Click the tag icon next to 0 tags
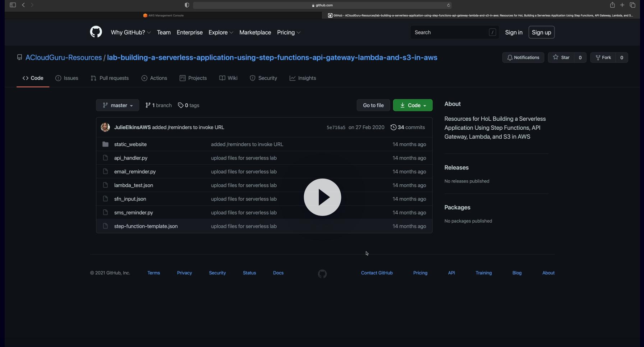This screenshot has height=347, width=644. pyautogui.click(x=180, y=106)
